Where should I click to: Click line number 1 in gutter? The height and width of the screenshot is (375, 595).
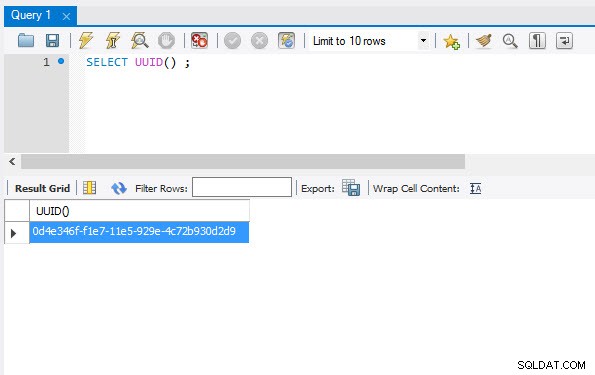click(x=46, y=62)
